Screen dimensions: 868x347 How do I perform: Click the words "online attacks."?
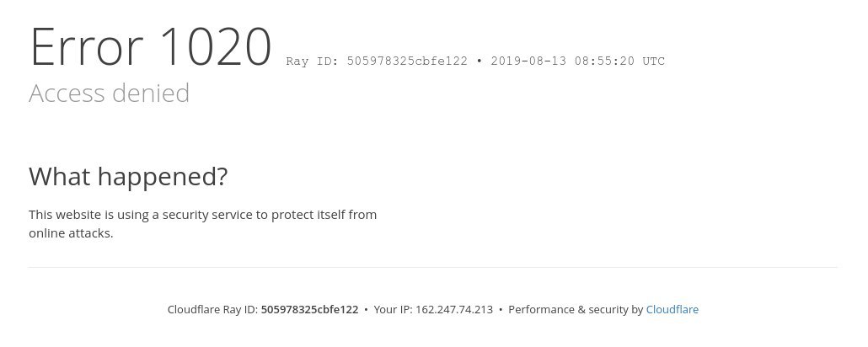coord(71,233)
